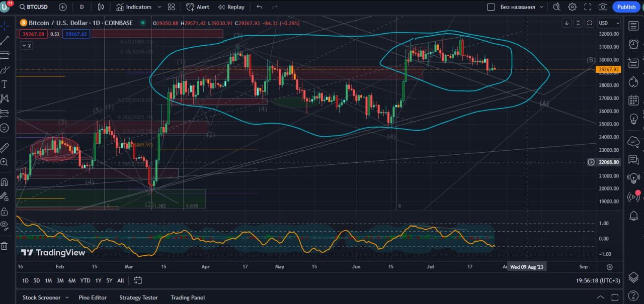The image size is (644, 304).
Task: Open the ideas lightbulb panel
Action: click(633, 120)
